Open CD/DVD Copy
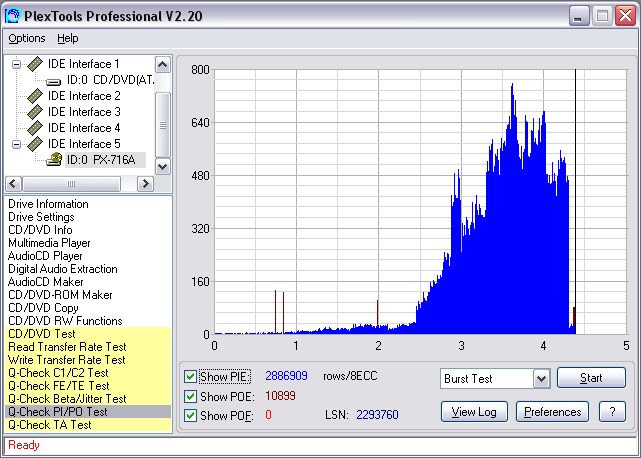This screenshot has width=641, height=458. tap(43, 308)
